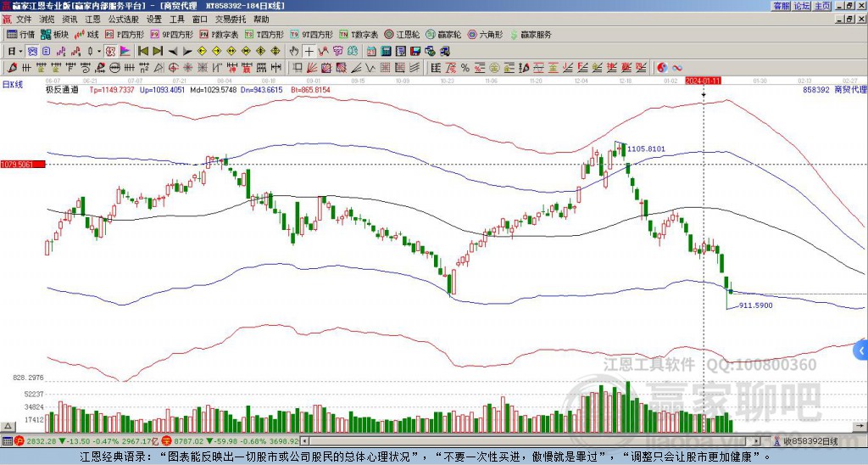Viewport: 868px width, 465px height.
Task: Click the horizontal scrollbar right arrow
Action: (x=756, y=441)
